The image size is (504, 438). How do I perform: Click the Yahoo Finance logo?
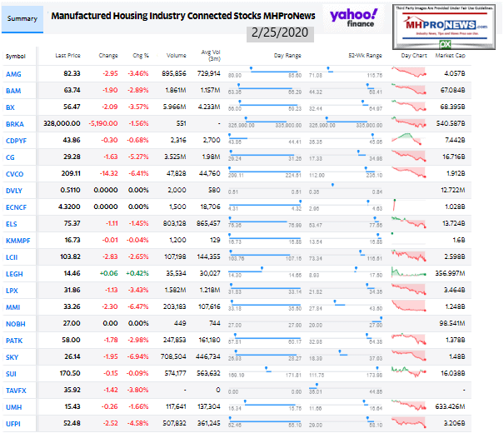tap(353, 20)
